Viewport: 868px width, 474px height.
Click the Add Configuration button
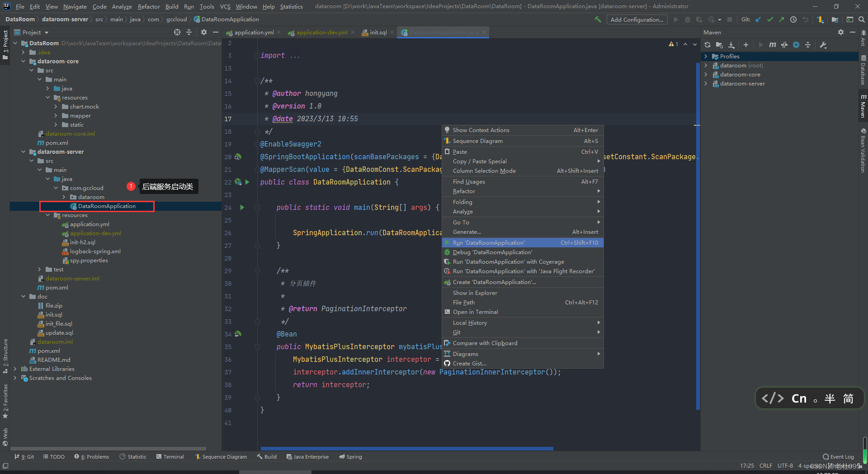tap(637, 19)
